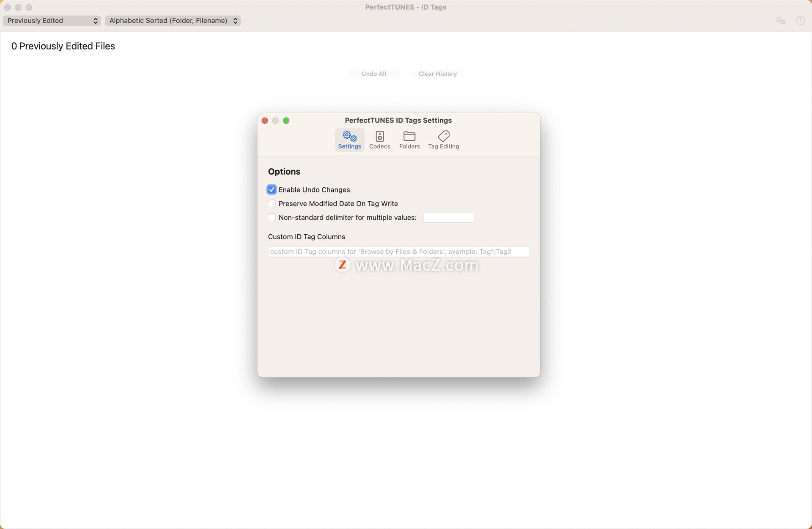Click the Undo All button
812x529 pixels.
click(374, 74)
